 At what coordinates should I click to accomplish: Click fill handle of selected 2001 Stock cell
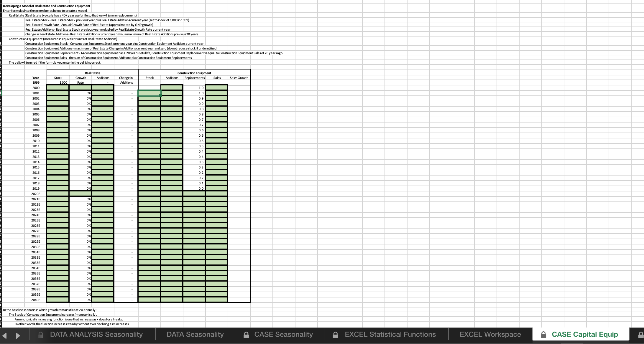coord(161,96)
